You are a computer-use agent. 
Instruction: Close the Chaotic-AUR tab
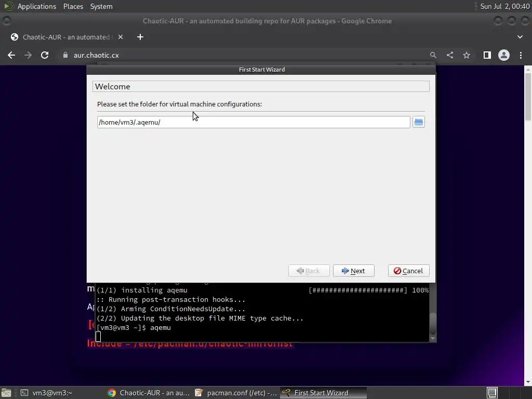click(x=121, y=37)
